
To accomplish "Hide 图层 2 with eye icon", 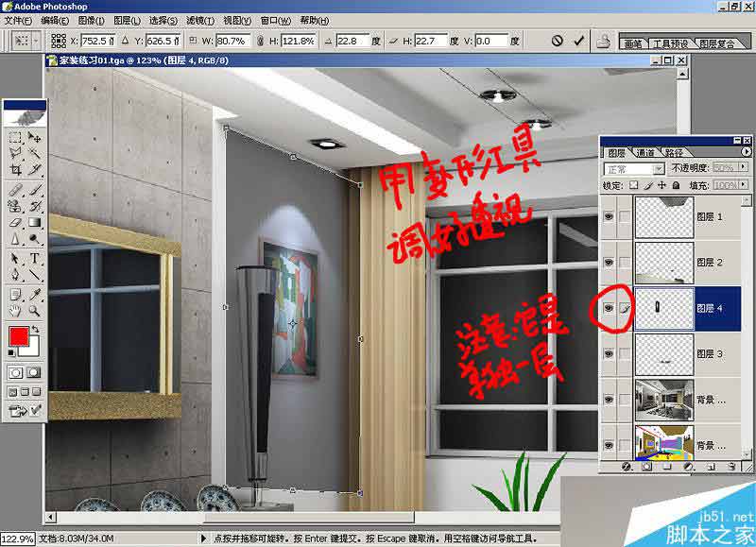I will (609, 263).
